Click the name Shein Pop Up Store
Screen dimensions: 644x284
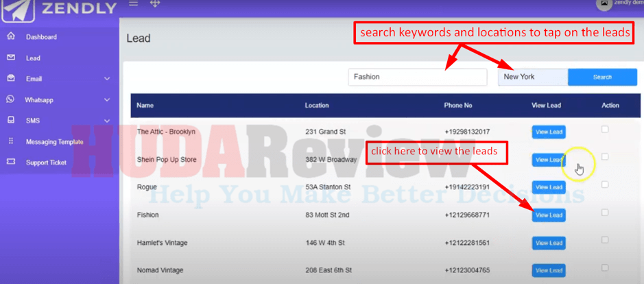167,159
